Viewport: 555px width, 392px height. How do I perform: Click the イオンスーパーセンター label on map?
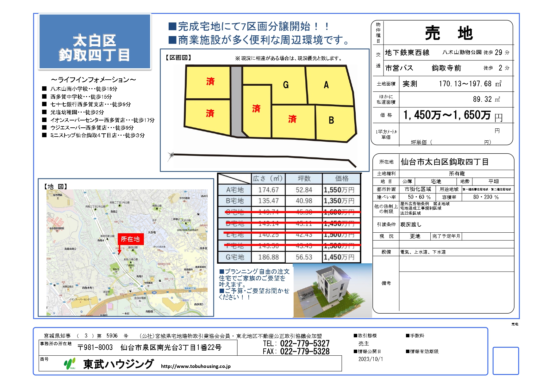[80, 299]
